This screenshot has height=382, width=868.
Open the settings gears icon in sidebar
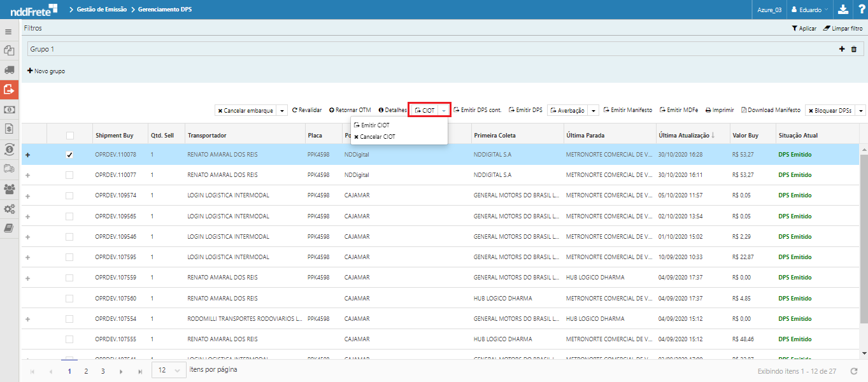point(9,208)
